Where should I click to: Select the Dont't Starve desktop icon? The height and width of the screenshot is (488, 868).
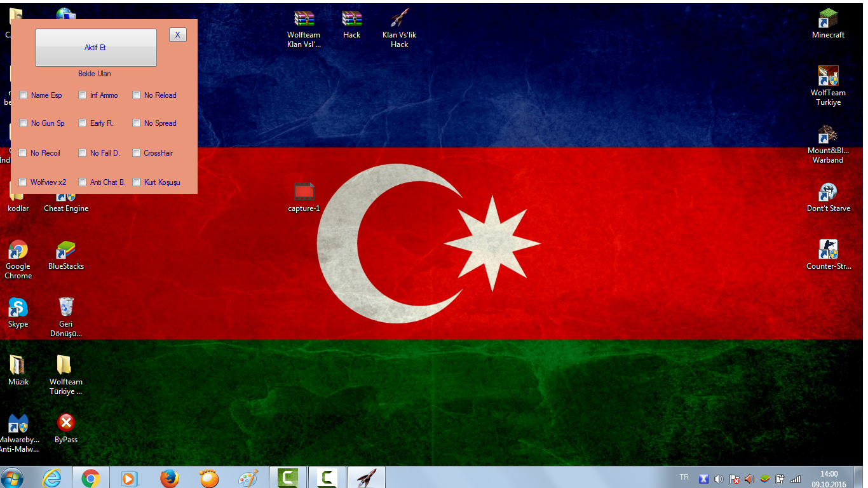coord(828,198)
